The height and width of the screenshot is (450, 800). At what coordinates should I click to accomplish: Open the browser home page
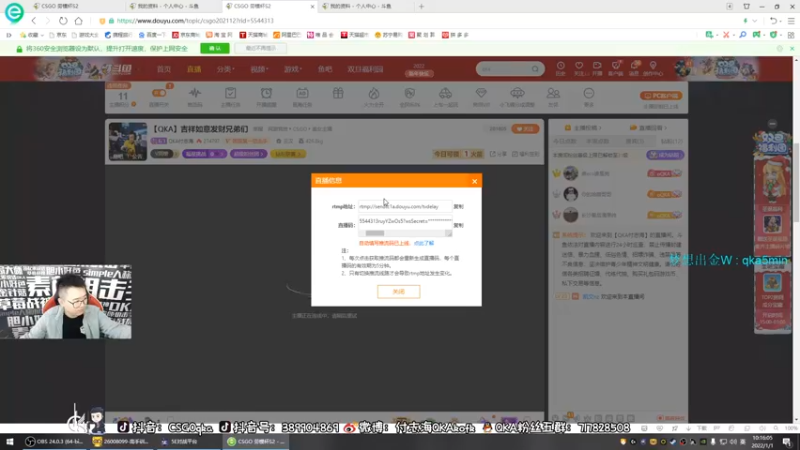point(79,21)
